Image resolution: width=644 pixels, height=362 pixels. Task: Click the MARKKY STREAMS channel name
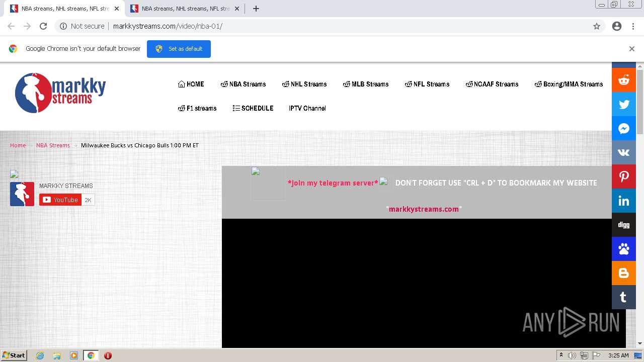tap(66, 186)
